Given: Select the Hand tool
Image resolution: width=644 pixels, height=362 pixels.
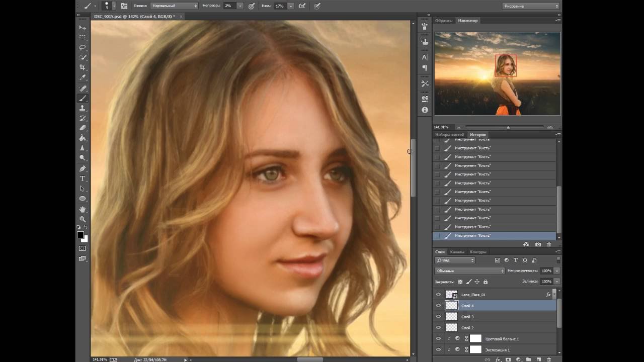Looking at the screenshot, I should (x=83, y=209).
